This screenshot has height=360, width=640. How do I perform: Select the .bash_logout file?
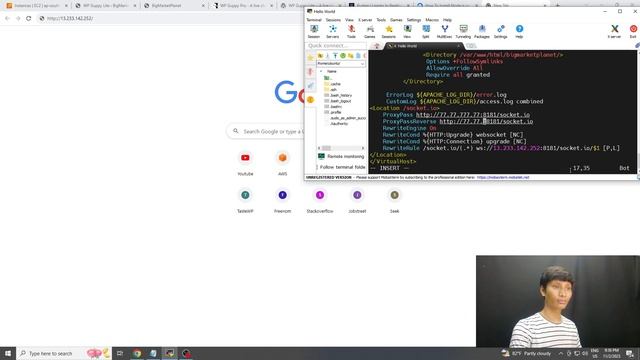pyautogui.click(x=338, y=101)
